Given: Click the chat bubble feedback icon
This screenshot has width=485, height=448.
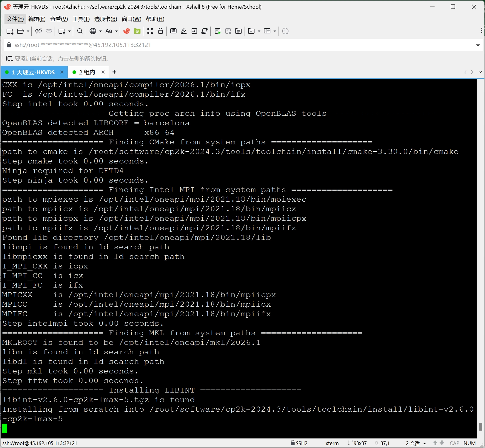Looking at the screenshot, I should (285, 31).
